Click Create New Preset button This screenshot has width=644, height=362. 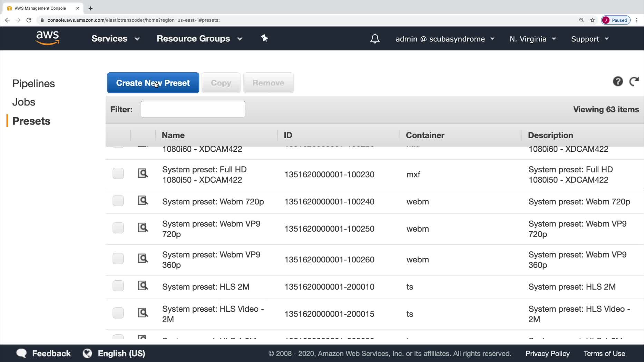[153, 83]
